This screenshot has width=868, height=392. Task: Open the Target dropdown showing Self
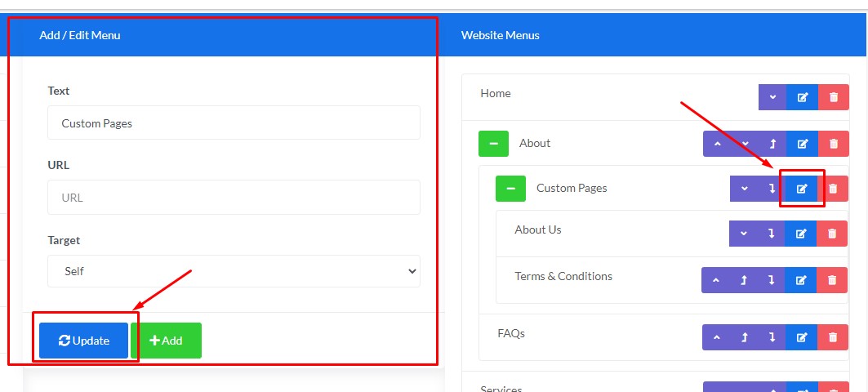pos(234,271)
